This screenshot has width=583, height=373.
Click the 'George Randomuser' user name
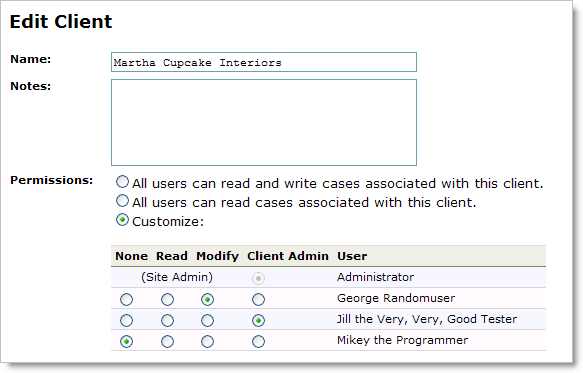(x=396, y=298)
